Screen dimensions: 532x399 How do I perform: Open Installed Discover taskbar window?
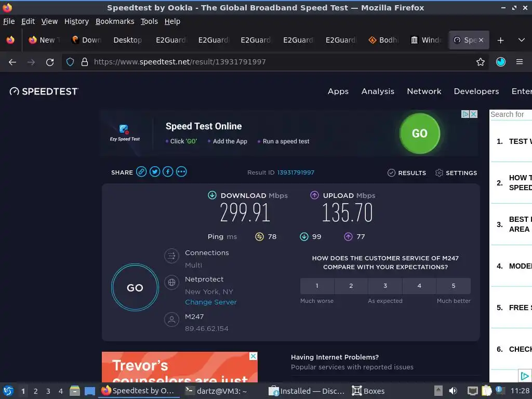tap(307, 391)
